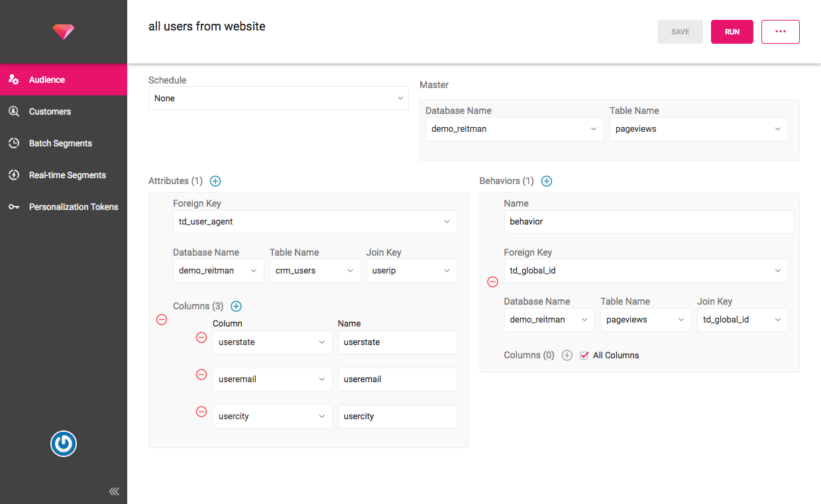Screen dimensions: 821x504
Task: Open the more options ellipsis button
Action: click(780, 32)
